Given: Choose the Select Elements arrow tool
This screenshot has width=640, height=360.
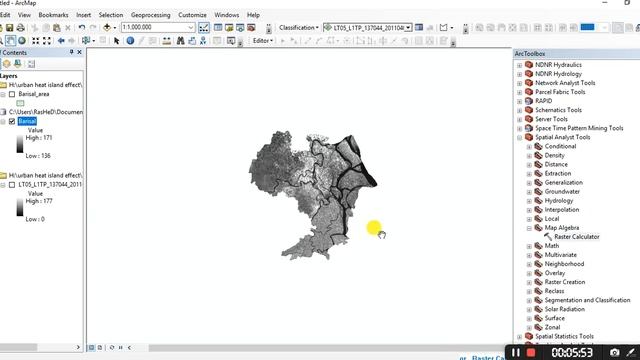Looking at the screenshot, I should click(117, 41).
